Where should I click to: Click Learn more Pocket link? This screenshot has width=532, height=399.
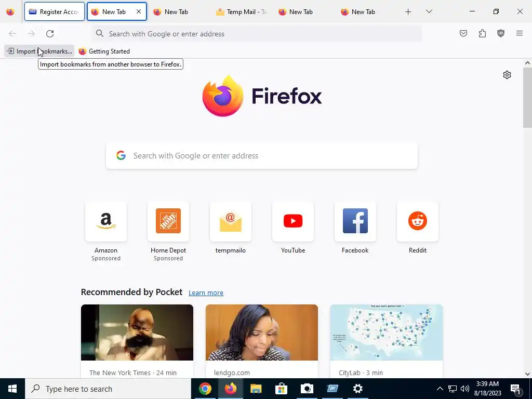(x=206, y=293)
